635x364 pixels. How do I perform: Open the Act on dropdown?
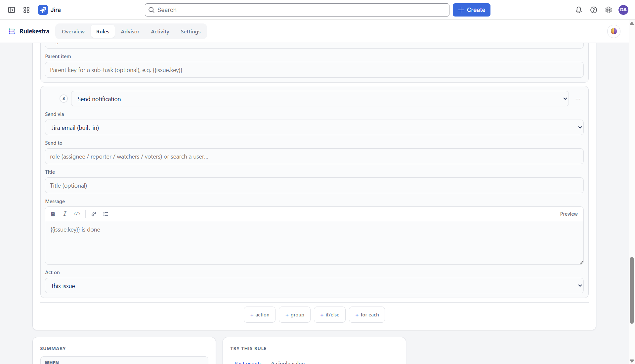click(x=314, y=286)
